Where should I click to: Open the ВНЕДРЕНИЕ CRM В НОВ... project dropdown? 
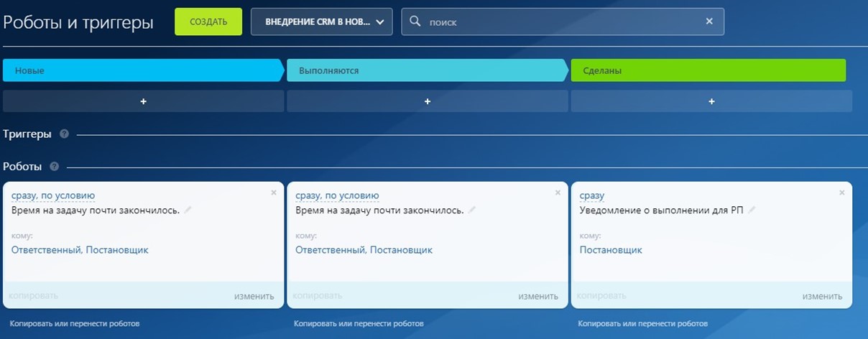(x=321, y=22)
